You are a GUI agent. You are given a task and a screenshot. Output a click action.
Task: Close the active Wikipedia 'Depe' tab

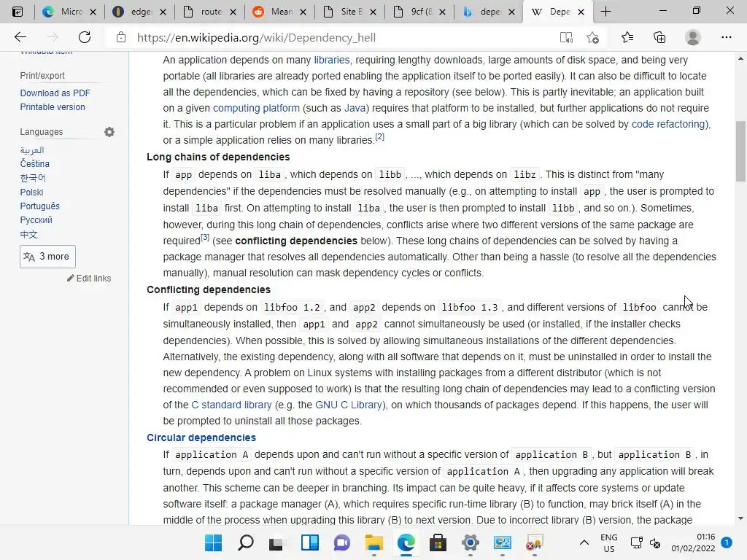coord(581,12)
